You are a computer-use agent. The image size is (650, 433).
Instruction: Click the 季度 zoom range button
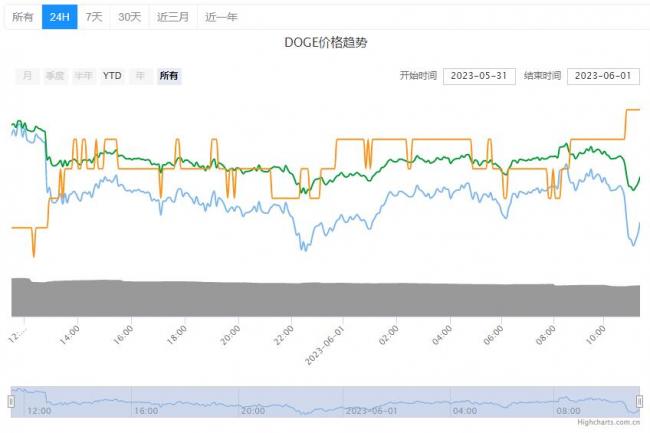54,76
